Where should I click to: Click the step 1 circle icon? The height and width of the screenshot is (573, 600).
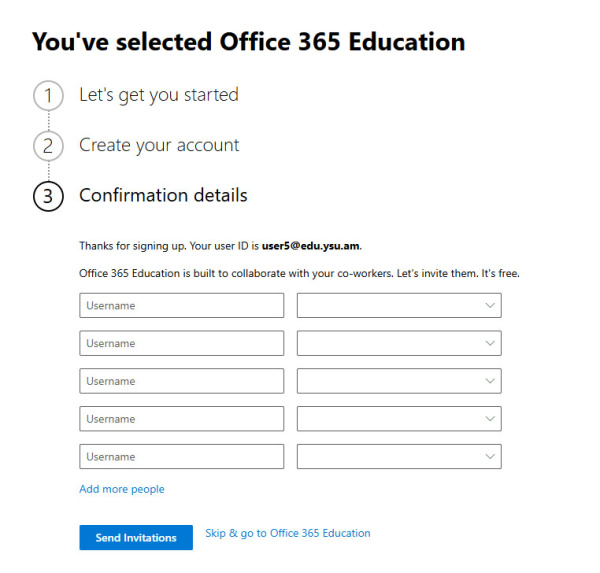click(x=48, y=96)
